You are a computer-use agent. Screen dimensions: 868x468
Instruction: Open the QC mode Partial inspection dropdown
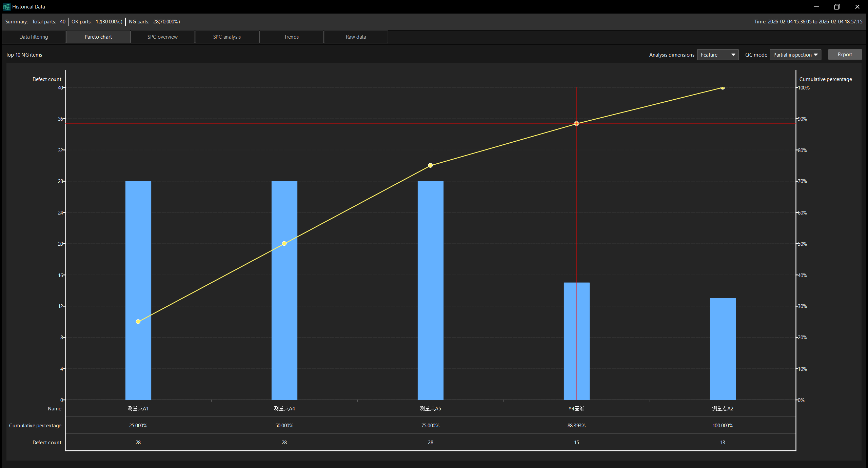(x=795, y=55)
